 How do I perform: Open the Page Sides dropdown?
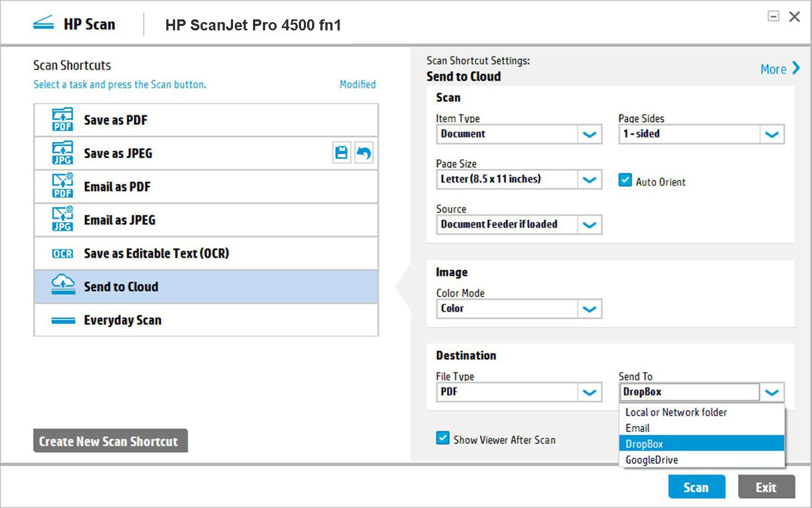tap(772, 134)
